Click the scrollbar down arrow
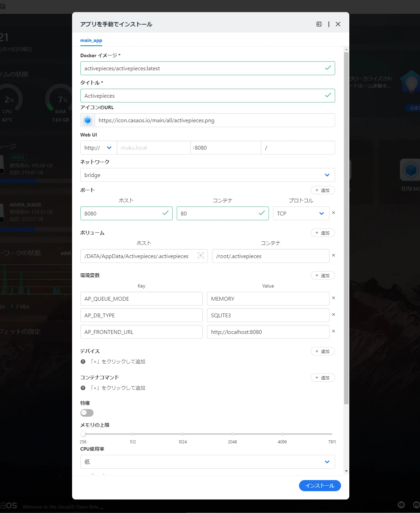The width and height of the screenshot is (420, 513). (346, 471)
